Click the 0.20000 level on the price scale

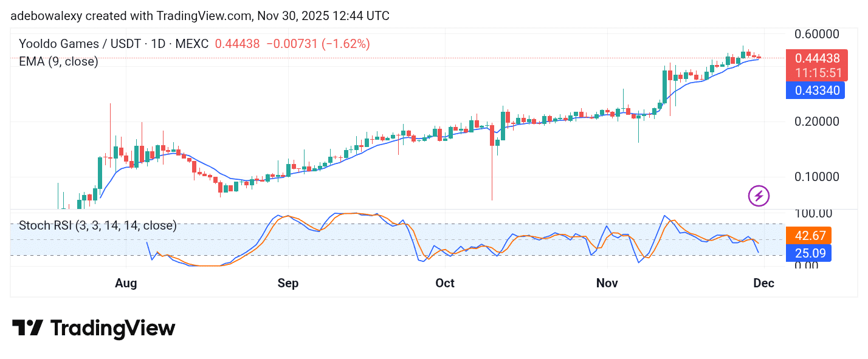click(818, 121)
